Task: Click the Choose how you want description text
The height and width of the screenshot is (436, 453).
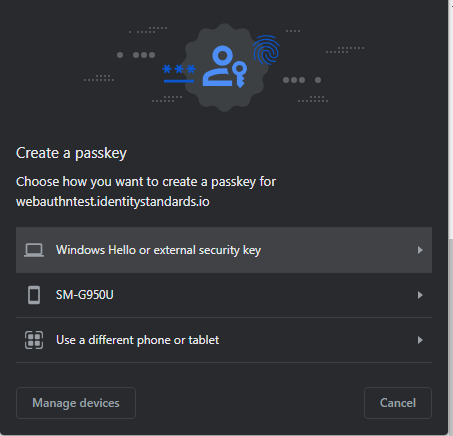Action: [146, 182]
